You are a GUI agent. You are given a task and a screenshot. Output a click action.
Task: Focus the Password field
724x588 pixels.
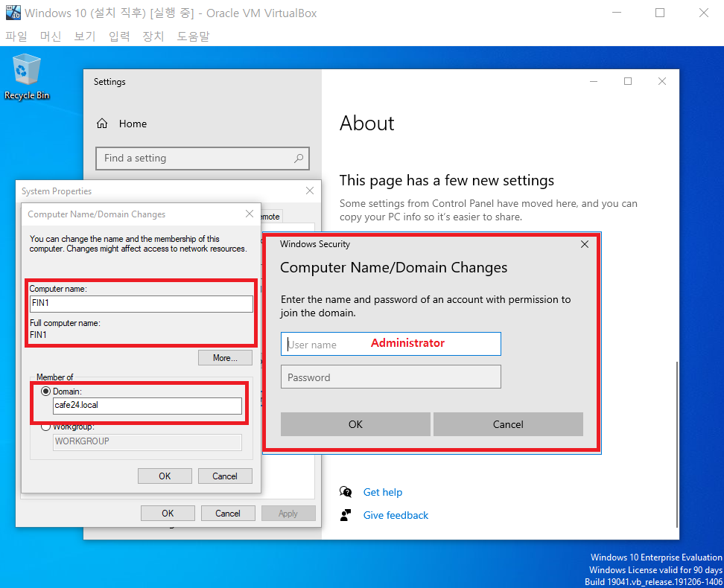pyautogui.click(x=390, y=377)
